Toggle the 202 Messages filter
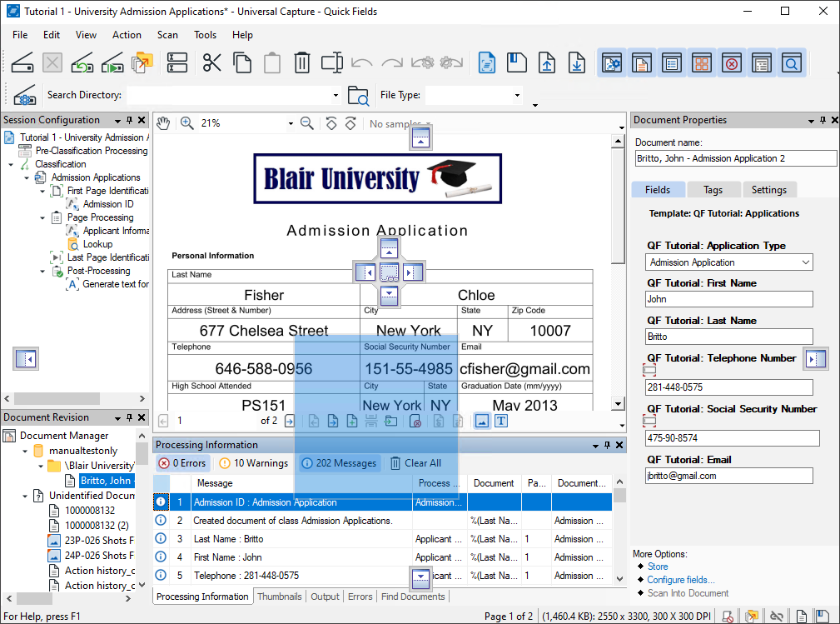This screenshot has height=624, width=840. [x=339, y=463]
